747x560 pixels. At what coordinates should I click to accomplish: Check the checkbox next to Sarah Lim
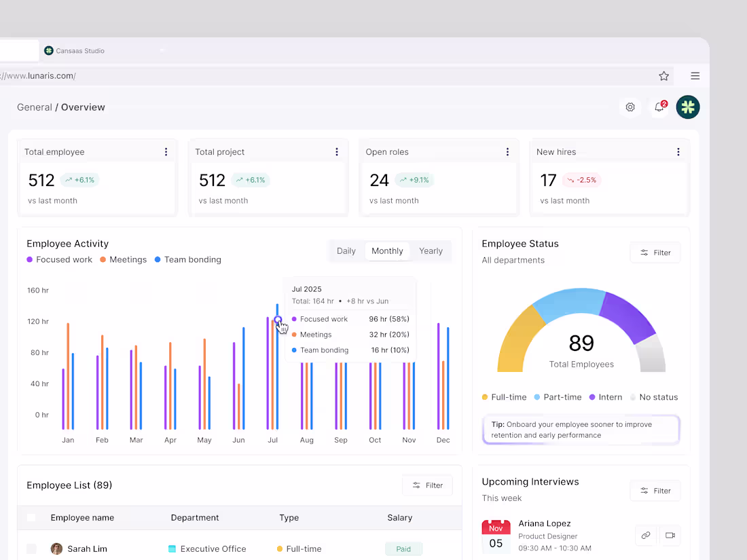[31, 548]
